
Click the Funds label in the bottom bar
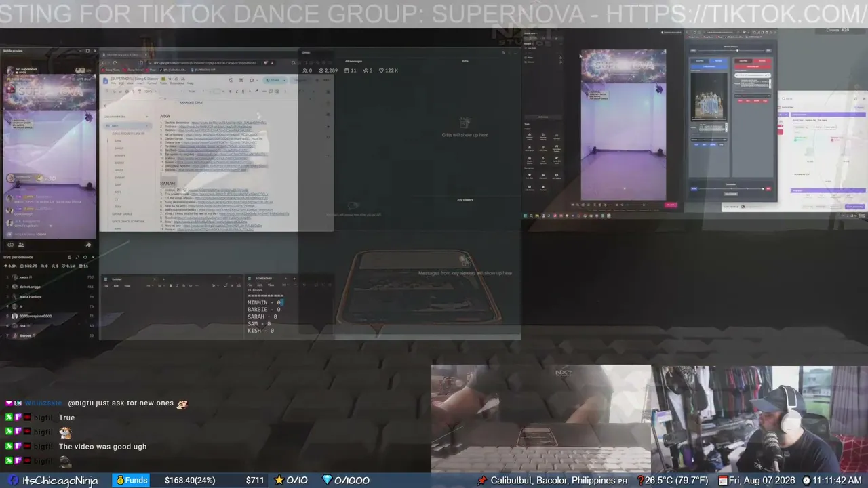pyautogui.click(x=131, y=481)
